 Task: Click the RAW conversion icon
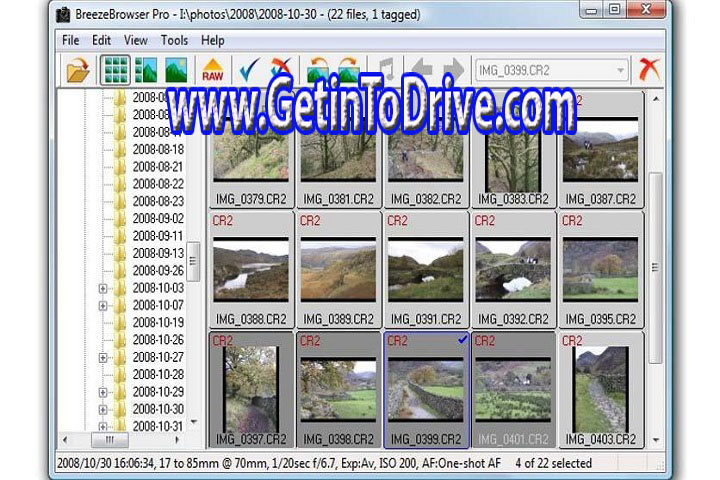[213, 70]
